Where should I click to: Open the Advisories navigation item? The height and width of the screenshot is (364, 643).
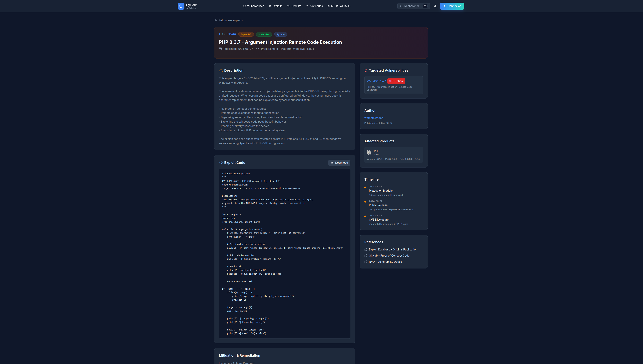314,6
